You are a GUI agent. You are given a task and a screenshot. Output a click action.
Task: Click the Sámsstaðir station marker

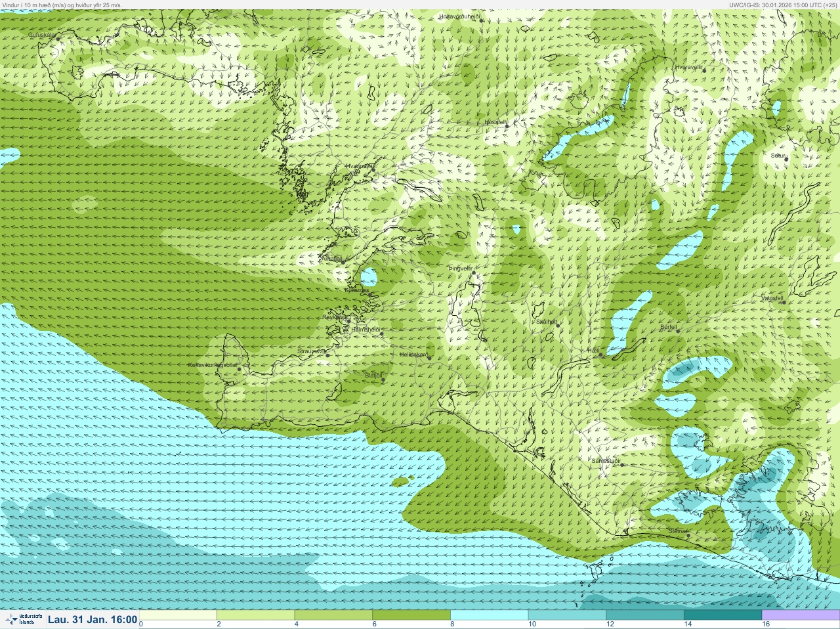(622, 465)
